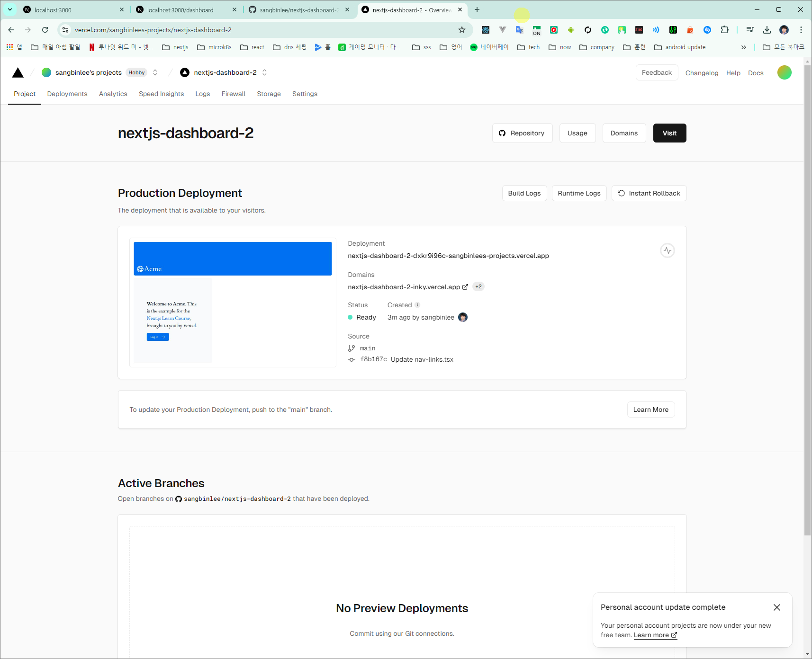Screen dimensions: 812x659
Task: Dismiss the Personal account update notification
Action: pos(777,607)
